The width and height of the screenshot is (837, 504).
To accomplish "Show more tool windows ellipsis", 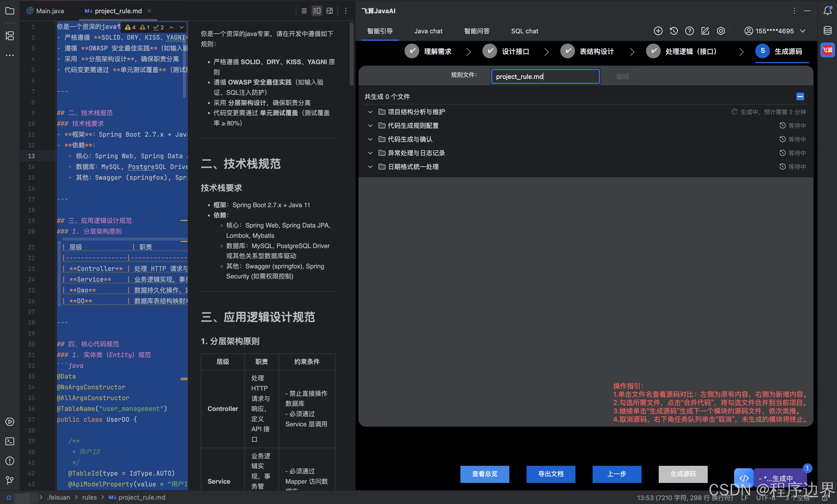I will pos(10,55).
